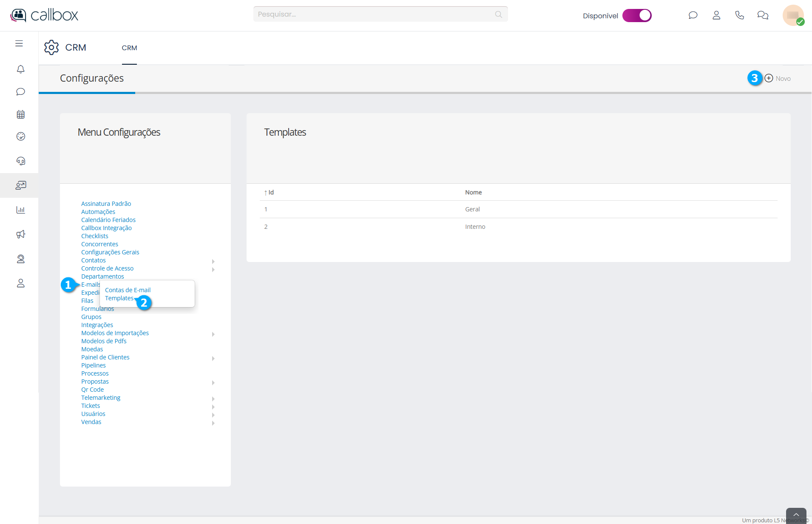Click the Novo button
812x524 pixels.
click(778, 78)
